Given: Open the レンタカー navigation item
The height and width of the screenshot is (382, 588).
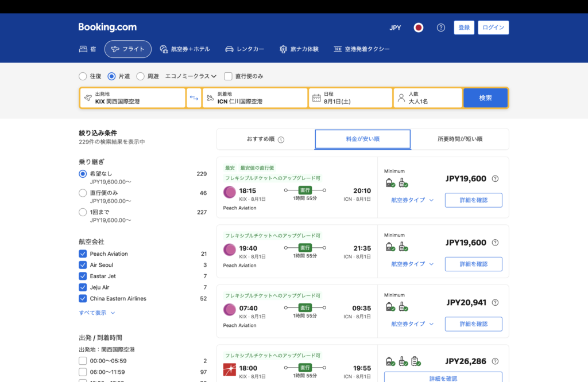Looking at the screenshot, I should (x=245, y=49).
